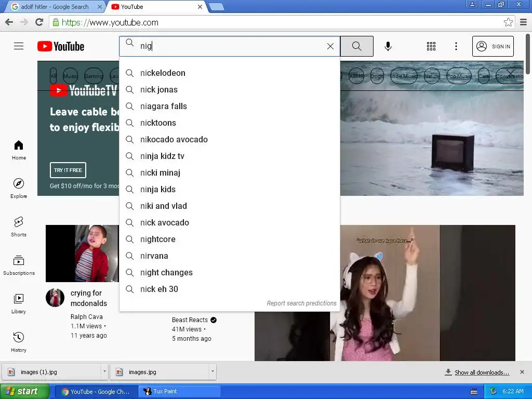Choose the ninja kids suggestion
This screenshot has width=532, height=399.
click(229, 189)
